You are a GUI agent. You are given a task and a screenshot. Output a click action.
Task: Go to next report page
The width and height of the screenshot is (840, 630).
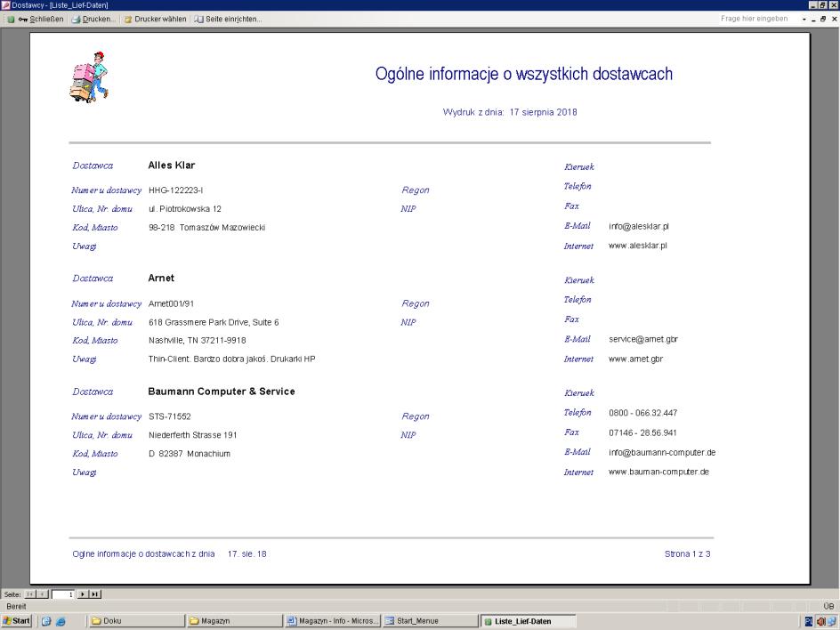(83, 594)
